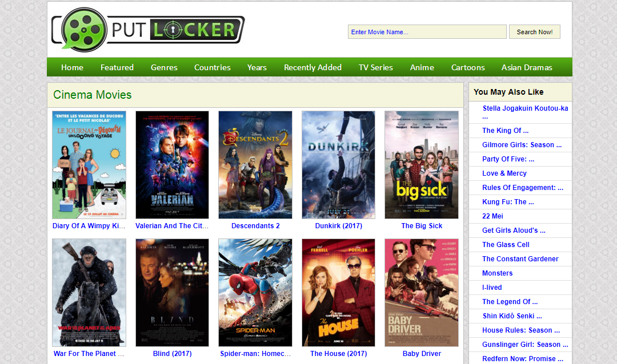Open the Asian Dramas section
This screenshot has height=364, width=617.
[x=527, y=67]
